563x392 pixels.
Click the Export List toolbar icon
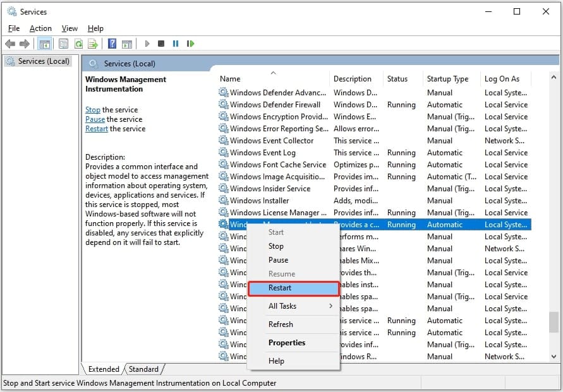point(93,44)
